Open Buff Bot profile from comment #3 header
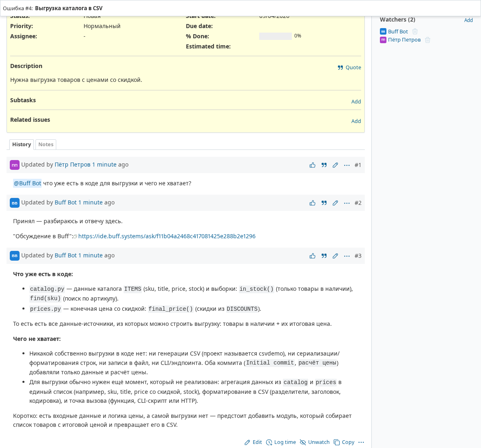The image size is (481, 448). [x=66, y=255]
